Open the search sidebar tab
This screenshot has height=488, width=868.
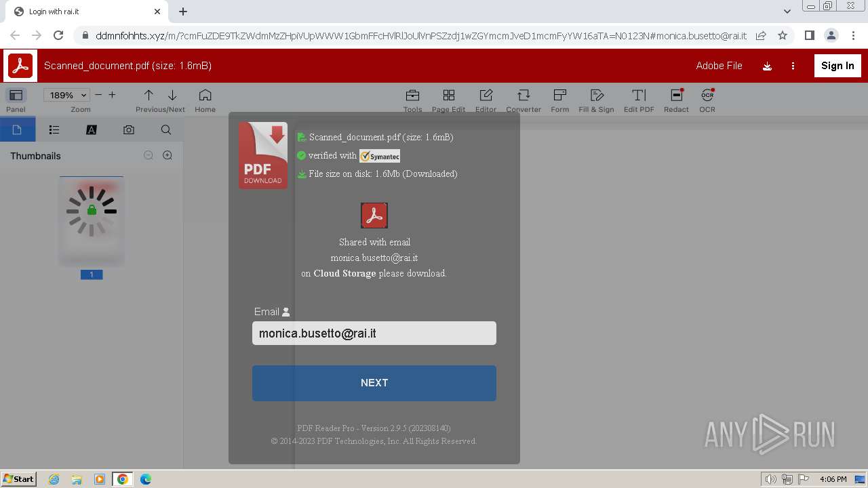(x=166, y=129)
